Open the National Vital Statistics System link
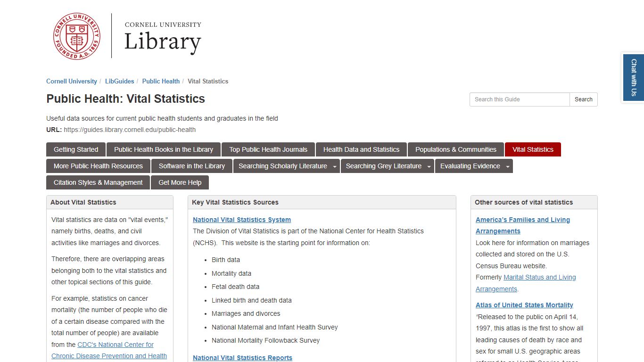This screenshot has width=644, height=362. pyautogui.click(x=242, y=220)
